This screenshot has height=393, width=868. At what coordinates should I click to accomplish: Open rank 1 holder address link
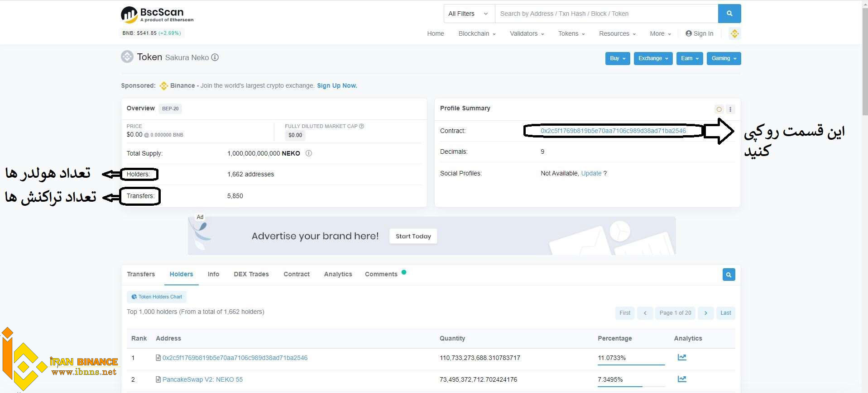235,358
